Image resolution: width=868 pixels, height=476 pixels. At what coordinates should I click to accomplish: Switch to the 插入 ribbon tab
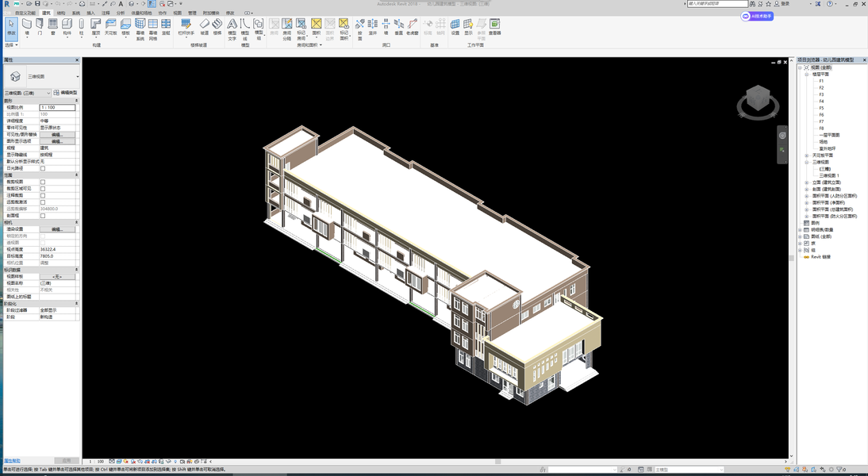pos(90,13)
